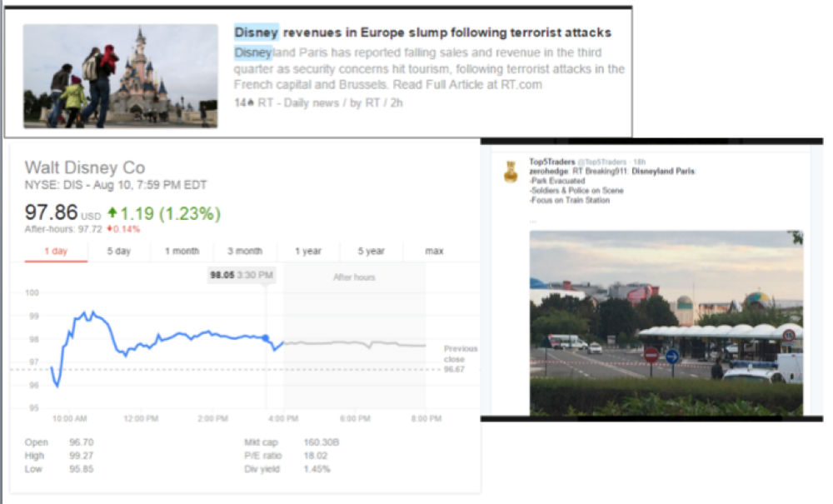Click the green up arrow beside 1.19

[112, 213]
